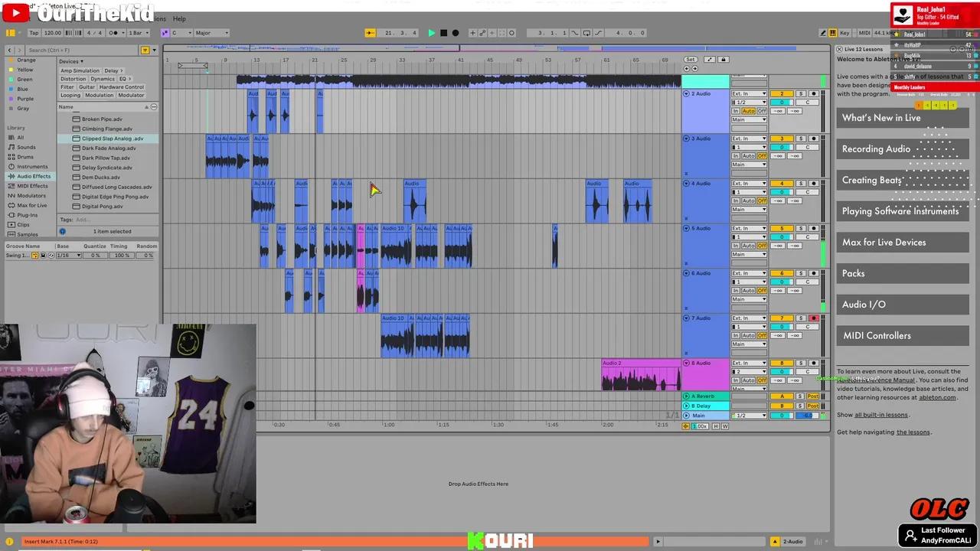Expand the Devices filter dropdown
Image resolution: width=980 pixels, height=551 pixels.
point(71,61)
